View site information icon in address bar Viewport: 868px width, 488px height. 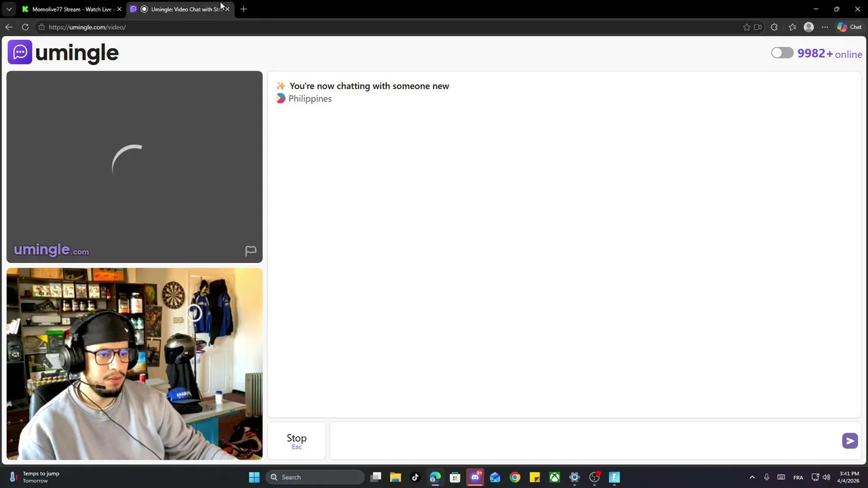coord(41,27)
